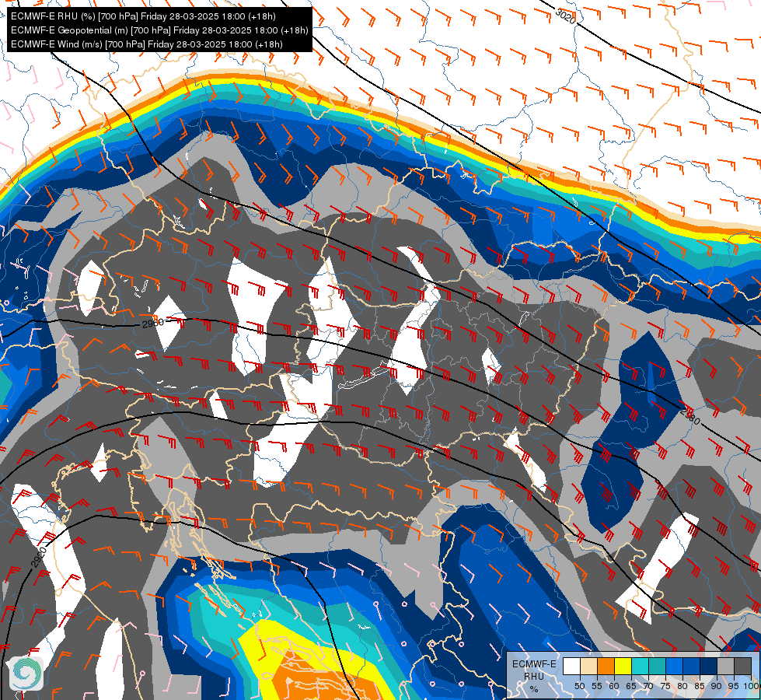
Task: Click the 3020 geopotential contour label
Action: (566, 16)
